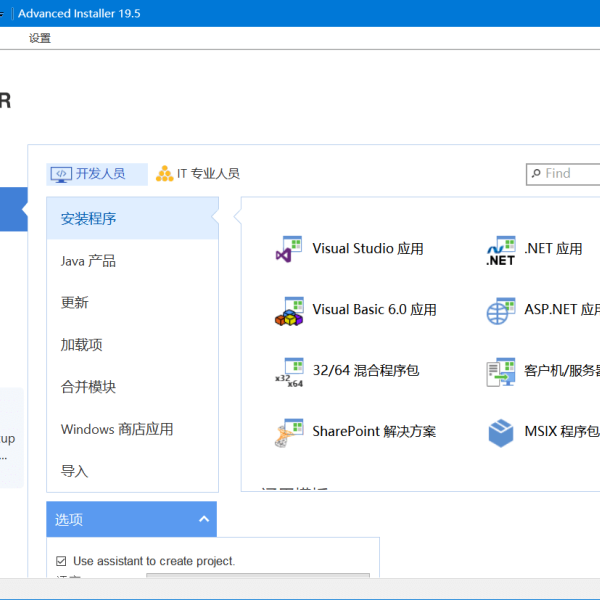The image size is (600, 600).
Task: Select the 加载项 category
Action: [x=132, y=345]
